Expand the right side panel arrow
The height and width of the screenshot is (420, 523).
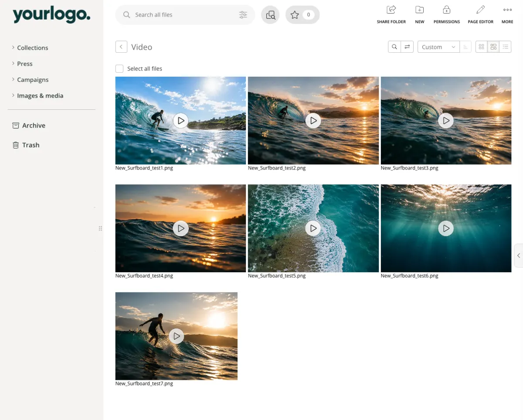[x=519, y=256]
